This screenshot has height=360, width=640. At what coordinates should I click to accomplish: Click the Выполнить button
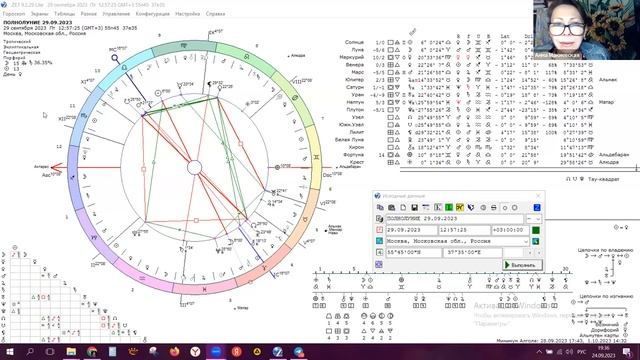[x=522, y=265]
